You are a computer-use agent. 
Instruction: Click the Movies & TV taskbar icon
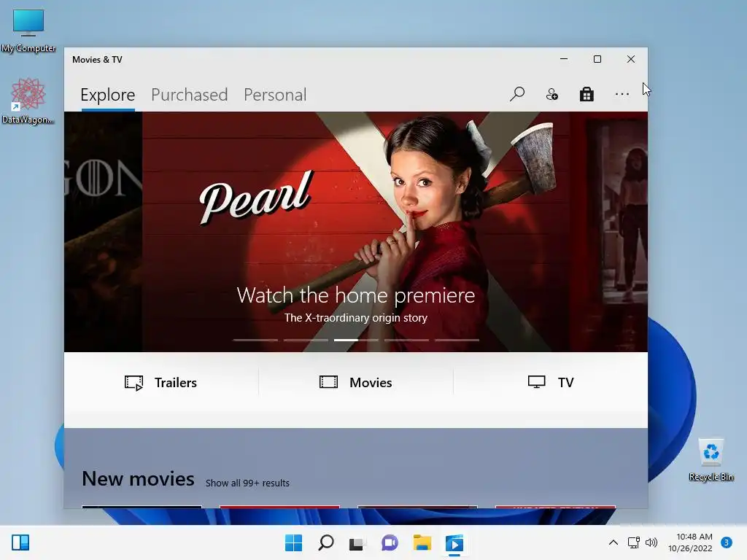[454, 542]
